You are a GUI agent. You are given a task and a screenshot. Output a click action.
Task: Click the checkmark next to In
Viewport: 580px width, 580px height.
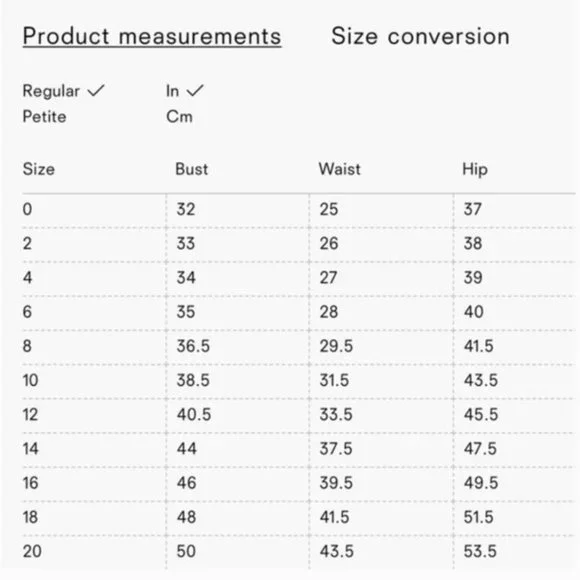pos(195,91)
